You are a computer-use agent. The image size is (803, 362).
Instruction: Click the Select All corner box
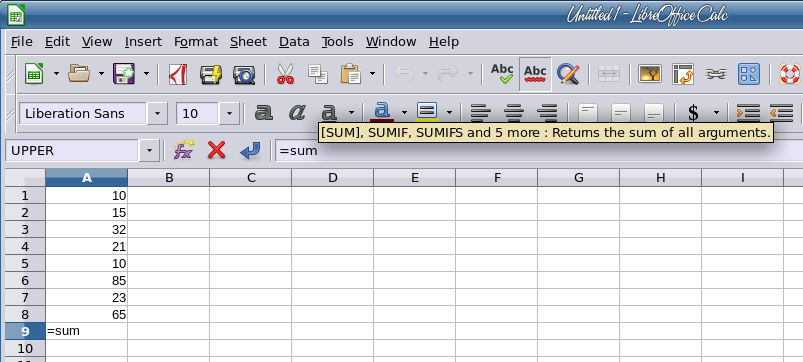point(25,178)
